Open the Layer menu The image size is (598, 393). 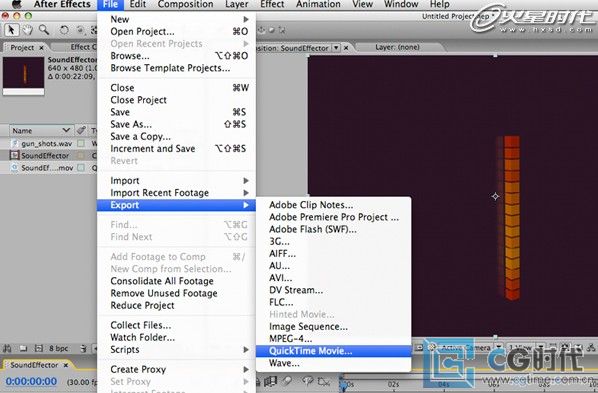[236, 4]
